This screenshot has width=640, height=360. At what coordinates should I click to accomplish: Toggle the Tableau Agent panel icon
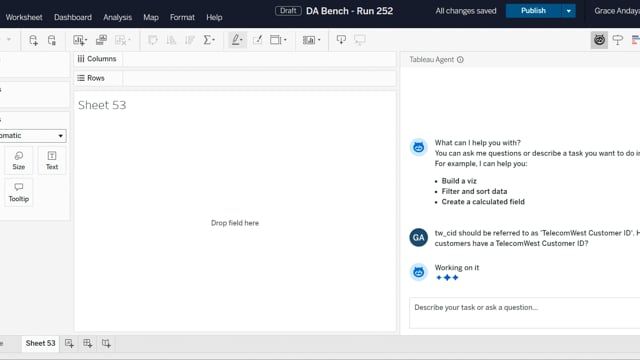tap(599, 40)
